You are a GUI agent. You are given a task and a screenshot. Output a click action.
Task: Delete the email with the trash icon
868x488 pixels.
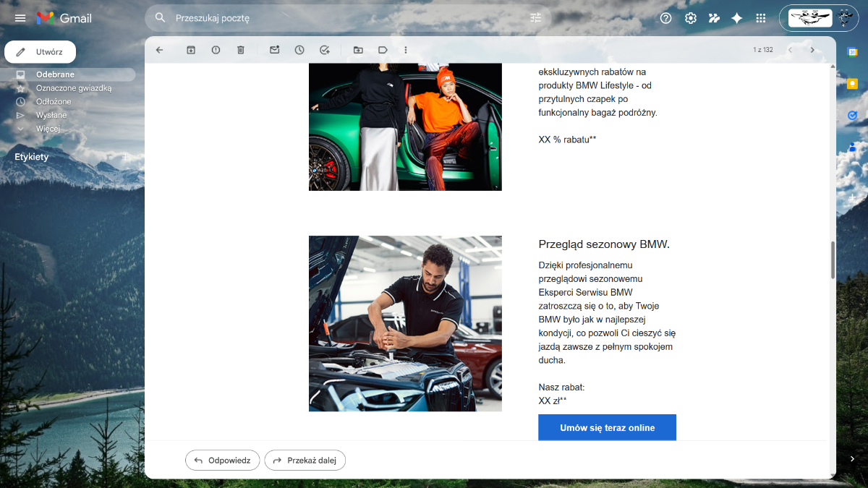(241, 50)
